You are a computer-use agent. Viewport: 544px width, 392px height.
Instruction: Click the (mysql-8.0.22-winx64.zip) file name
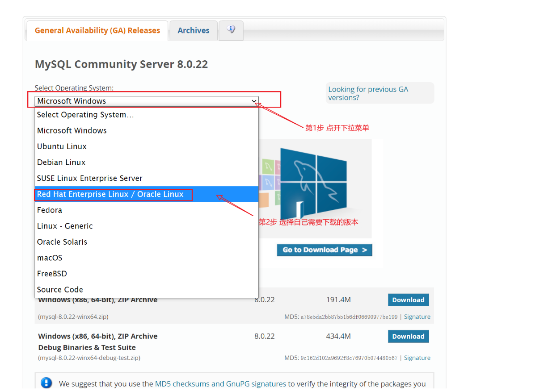pos(73,317)
